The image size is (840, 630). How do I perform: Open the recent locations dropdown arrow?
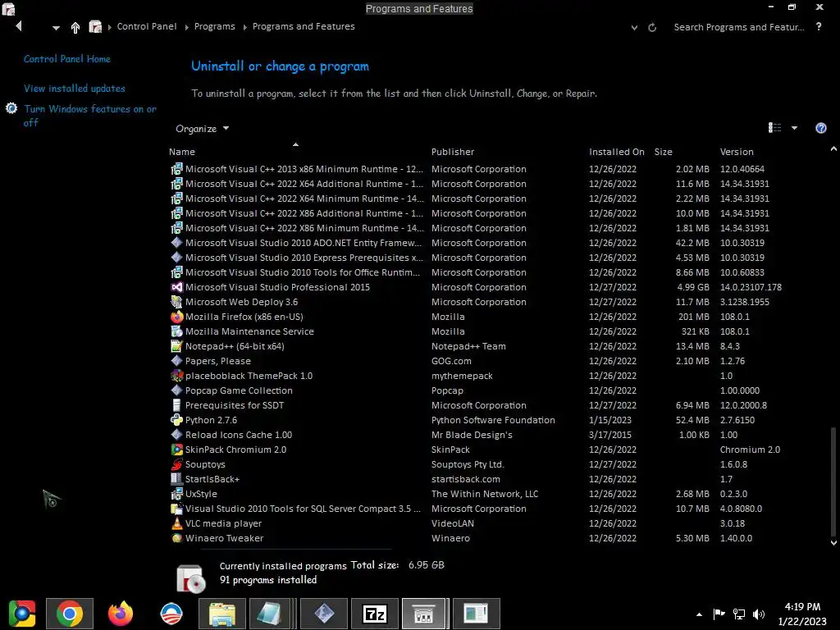click(56, 28)
